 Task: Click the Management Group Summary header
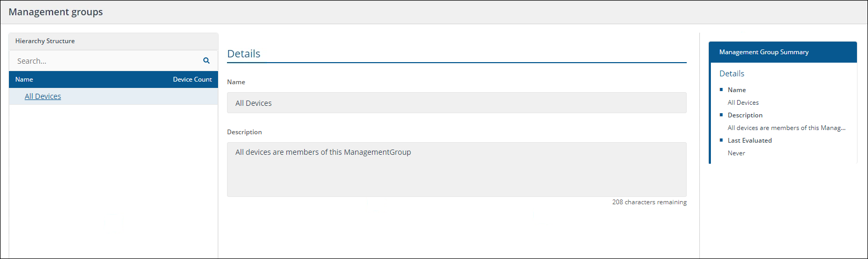(763, 52)
